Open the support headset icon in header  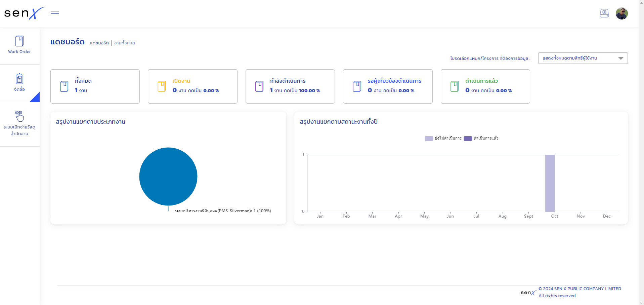[x=604, y=13]
